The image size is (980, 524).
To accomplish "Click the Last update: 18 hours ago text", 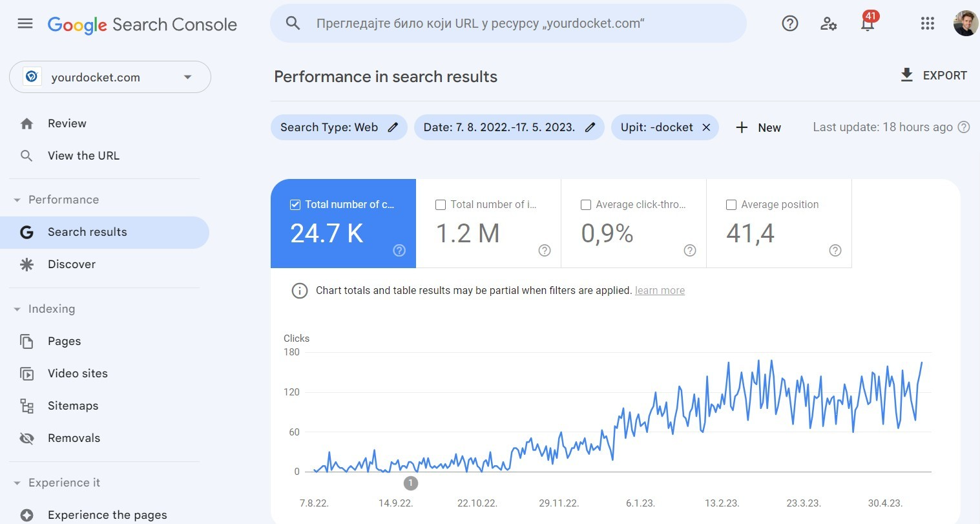I will pyautogui.click(x=882, y=127).
